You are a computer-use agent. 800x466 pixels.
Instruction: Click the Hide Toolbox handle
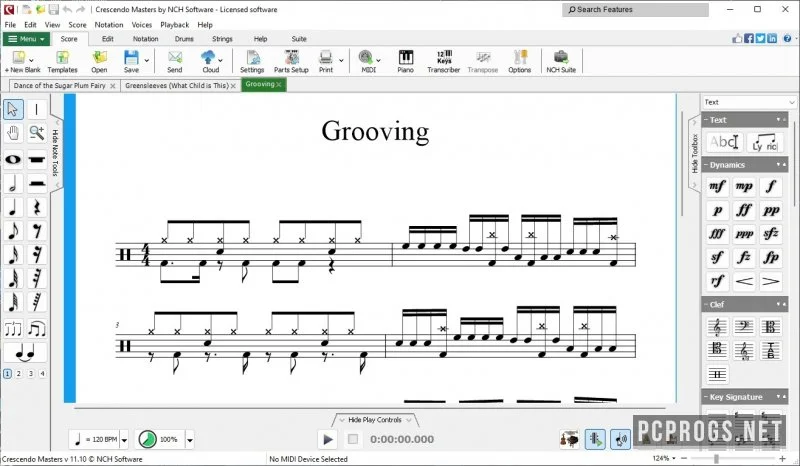694,153
